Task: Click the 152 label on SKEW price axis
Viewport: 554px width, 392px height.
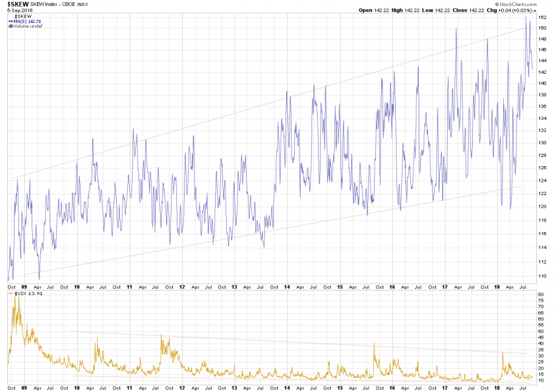Action: point(542,17)
